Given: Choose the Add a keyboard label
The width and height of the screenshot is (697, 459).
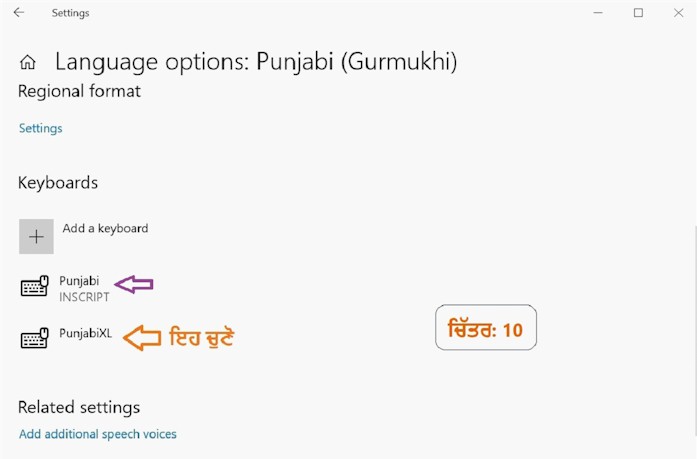Looking at the screenshot, I should 105,228.
